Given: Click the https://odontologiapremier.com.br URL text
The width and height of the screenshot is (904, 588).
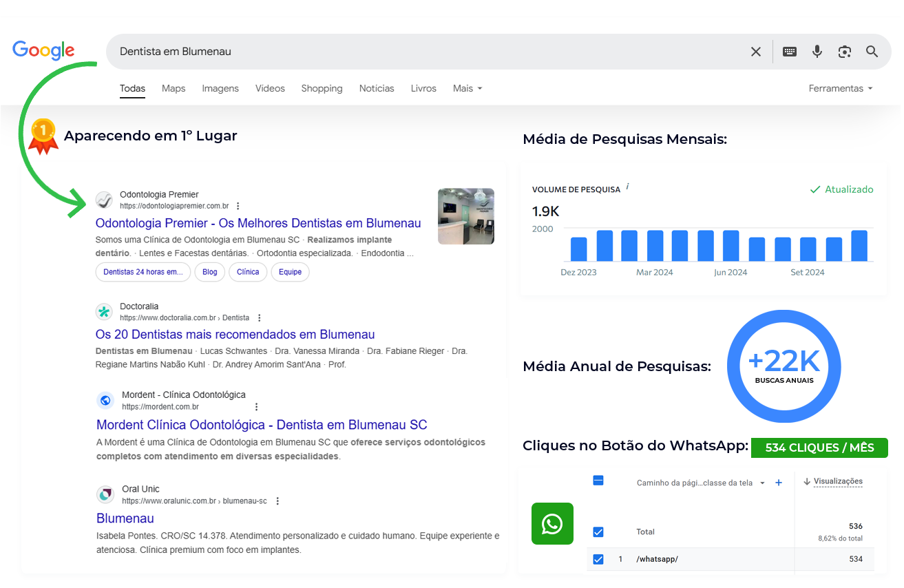Looking at the screenshot, I should (174, 206).
